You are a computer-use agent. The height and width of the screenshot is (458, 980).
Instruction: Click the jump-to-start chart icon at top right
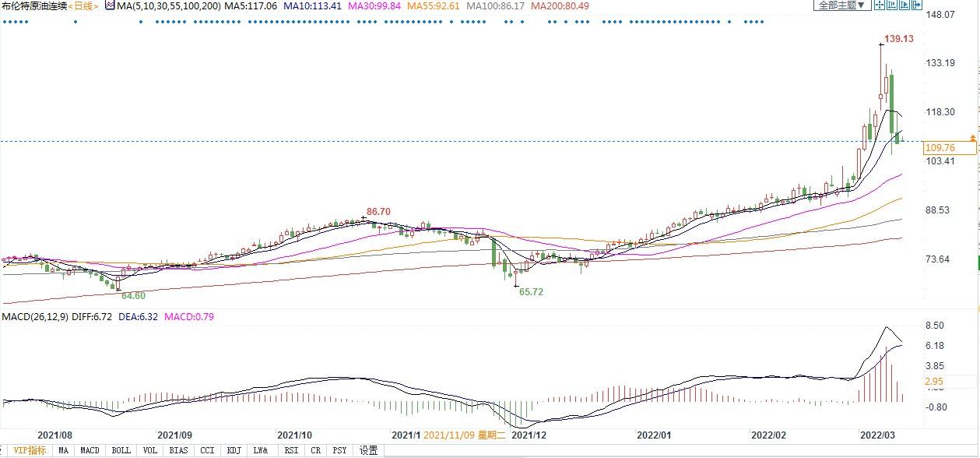pyautogui.click(x=892, y=5)
